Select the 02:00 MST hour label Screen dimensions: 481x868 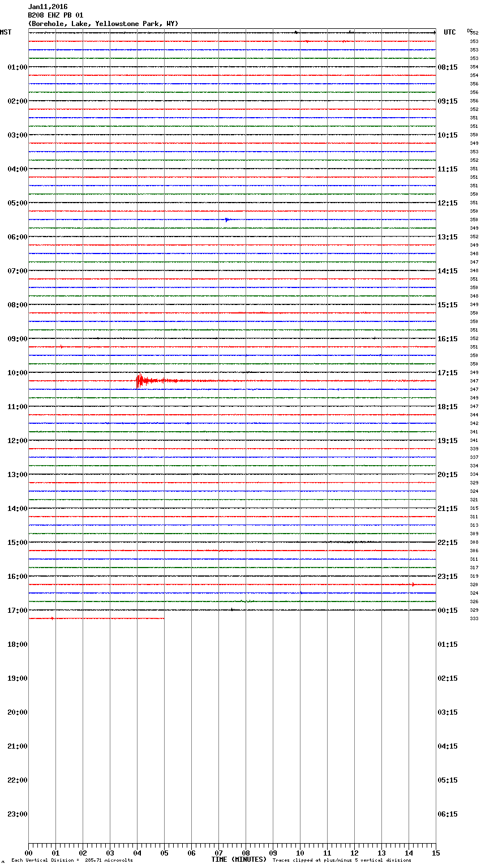tap(18, 101)
